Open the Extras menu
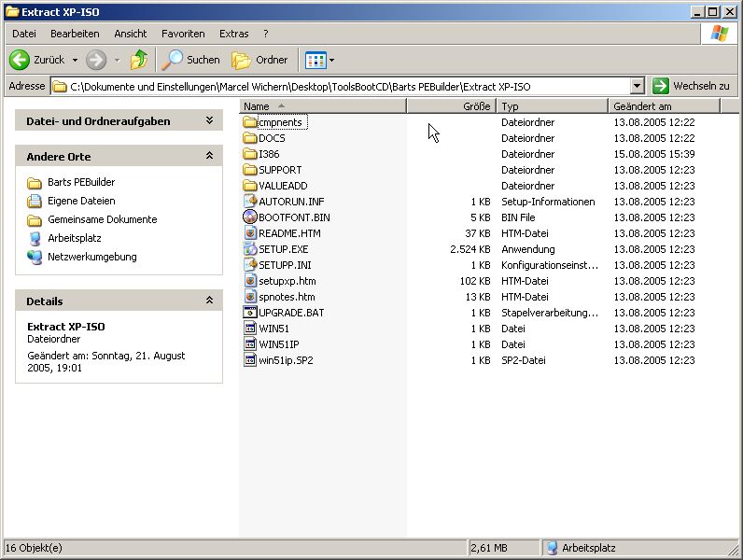 [x=233, y=34]
